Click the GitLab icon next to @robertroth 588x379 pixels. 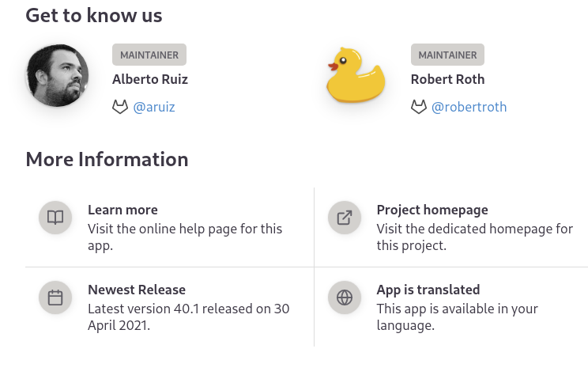419,107
